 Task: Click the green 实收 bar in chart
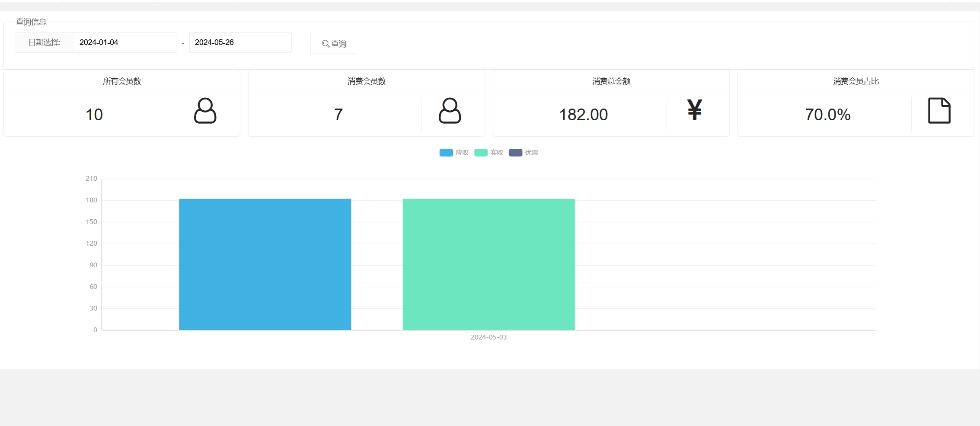click(489, 264)
